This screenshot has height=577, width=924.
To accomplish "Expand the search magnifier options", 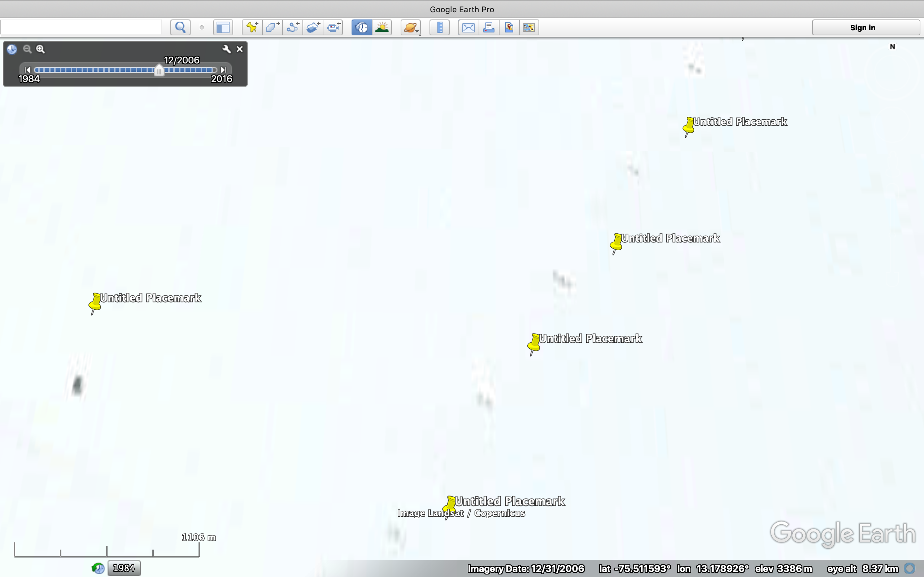I will click(x=180, y=27).
